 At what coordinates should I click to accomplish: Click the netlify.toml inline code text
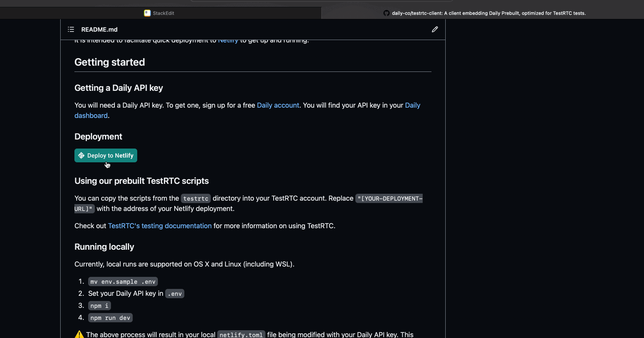pyautogui.click(x=241, y=335)
